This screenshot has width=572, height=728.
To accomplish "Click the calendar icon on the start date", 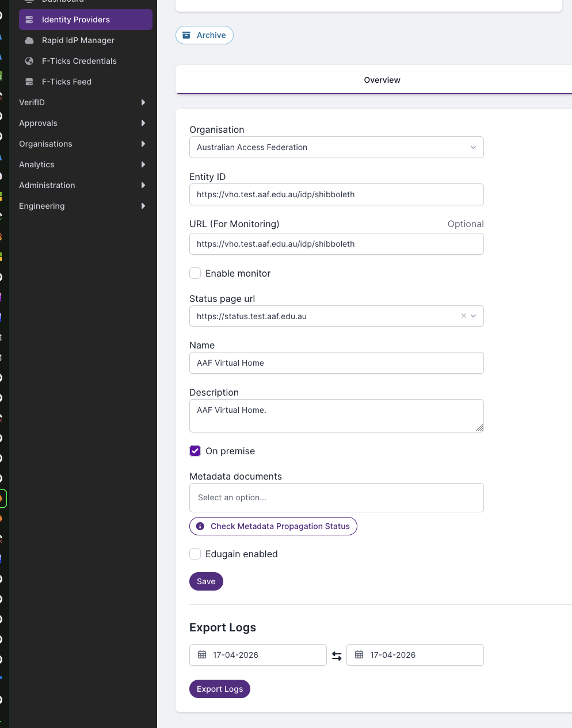I will pos(203,654).
